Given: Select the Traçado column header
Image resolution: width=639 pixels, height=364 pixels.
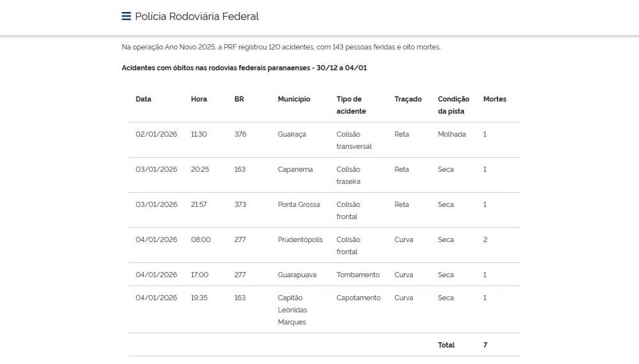Looking at the screenshot, I should (x=408, y=99).
